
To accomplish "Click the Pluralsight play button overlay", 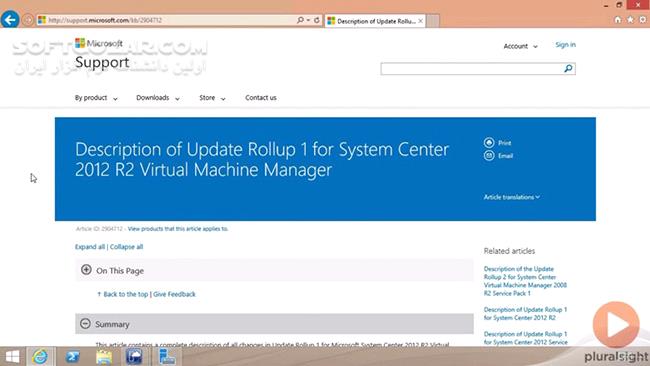I will point(616,325).
